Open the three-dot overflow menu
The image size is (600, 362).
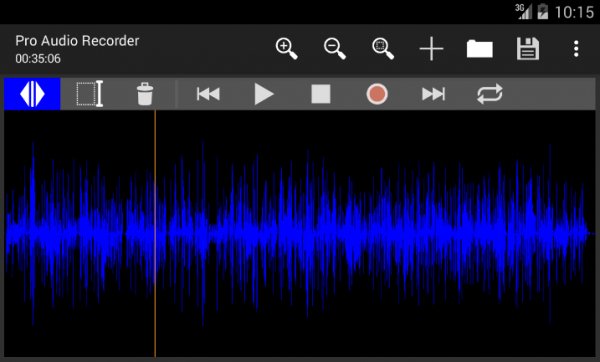click(x=576, y=49)
